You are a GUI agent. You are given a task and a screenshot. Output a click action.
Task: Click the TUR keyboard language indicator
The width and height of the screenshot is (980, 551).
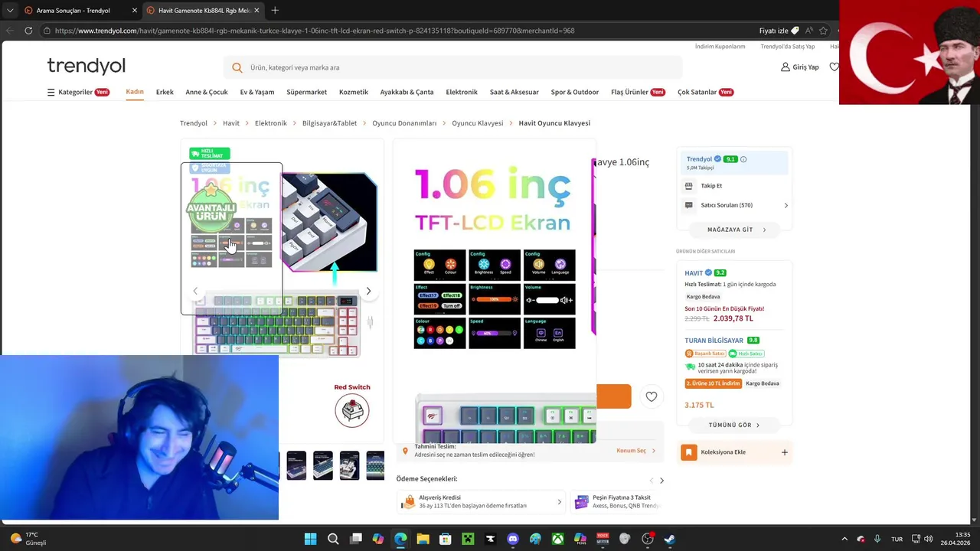click(897, 539)
